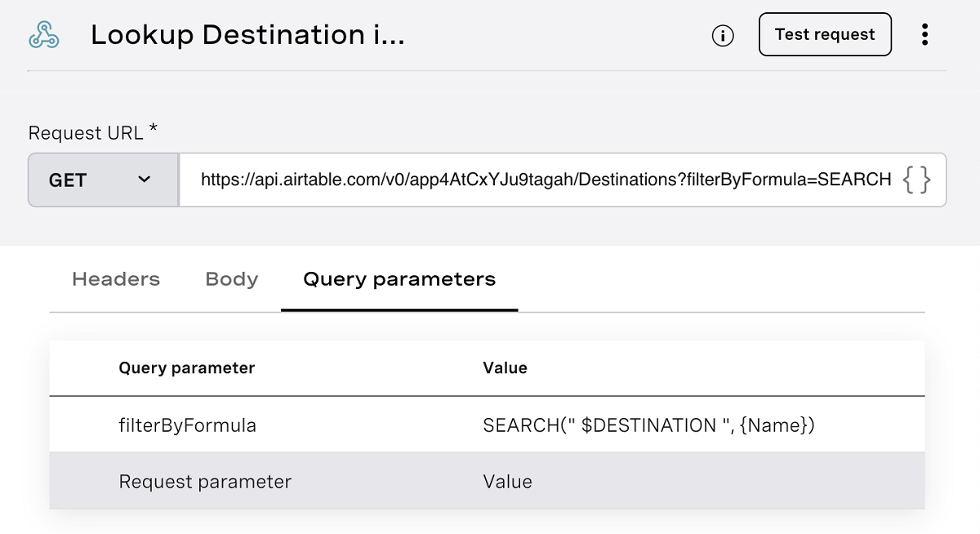This screenshot has height=534, width=980.
Task: Click the SEARCH formula value cell
Action: (649, 425)
